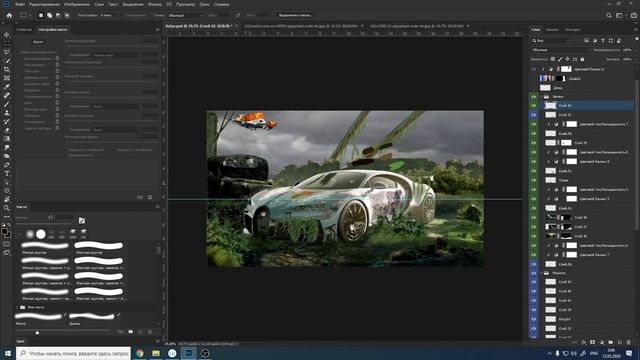This screenshot has height=360, width=640.
Task: Choose Intersect with selection mode icon
Action: [x=67, y=15]
